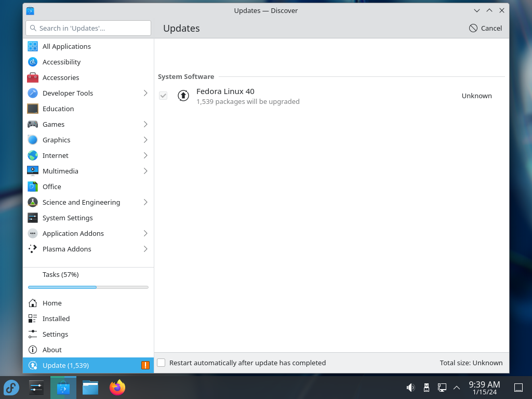
Task: Open the Home page label
Action: coord(52,303)
